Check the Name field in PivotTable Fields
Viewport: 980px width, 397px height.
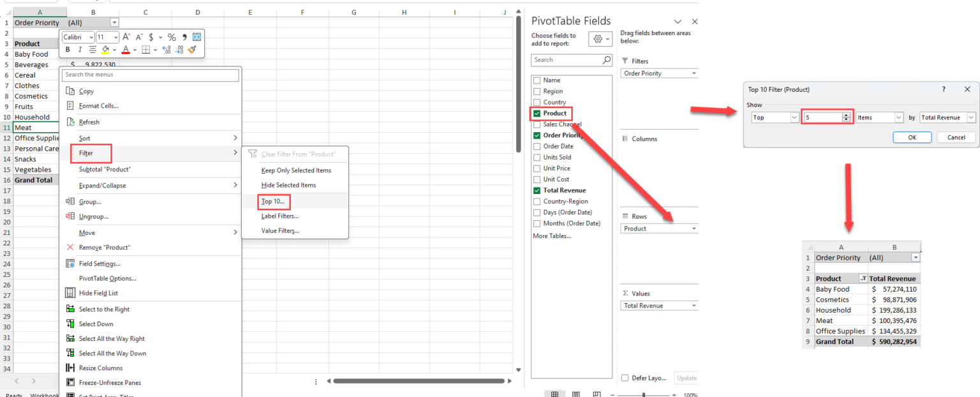(537, 80)
